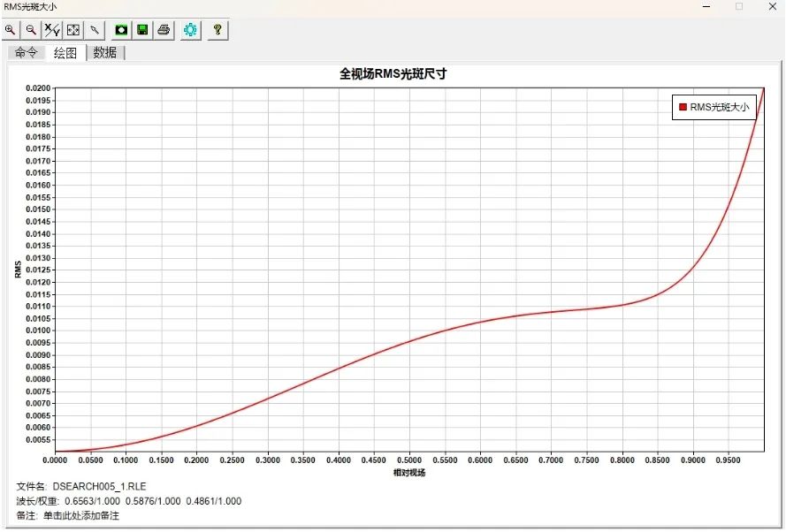This screenshot has width=786, height=532.
Task: Click wavelength value 0.4861/1.000
Action: tap(214, 501)
